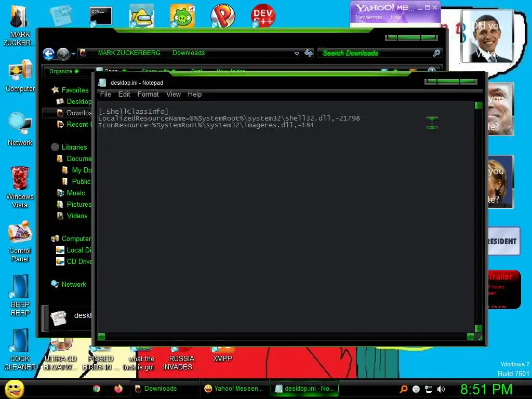Expand the Explorer address bar dropdown
Screen dimensions: 532x399
pos(297,54)
